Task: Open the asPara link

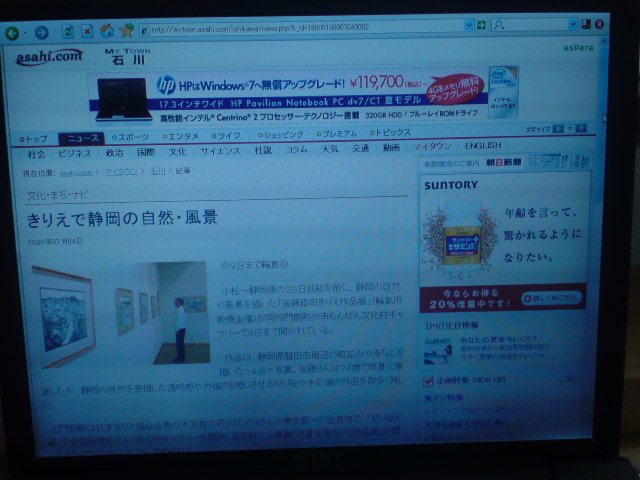Action: coord(578,48)
